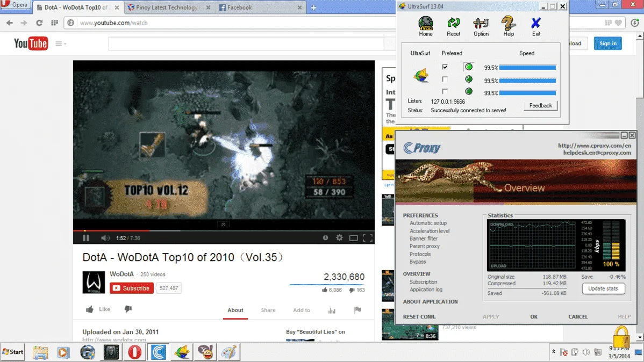The height and width of the screenshot is (362, 644).
Task: Subscribe to WoDotA channel
Action: pyautogui.click(x=131, y=288)
